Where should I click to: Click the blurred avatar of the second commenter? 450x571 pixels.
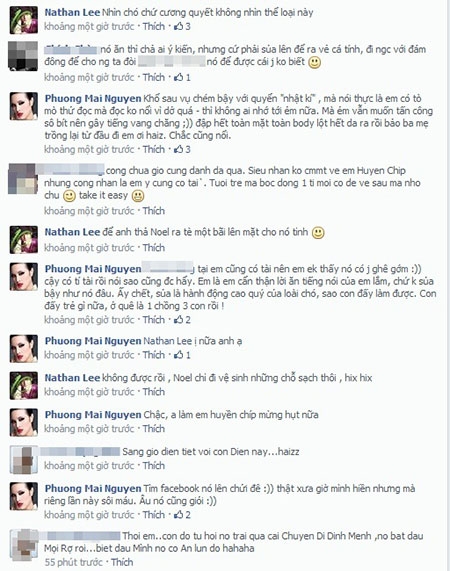click(23, 56)
